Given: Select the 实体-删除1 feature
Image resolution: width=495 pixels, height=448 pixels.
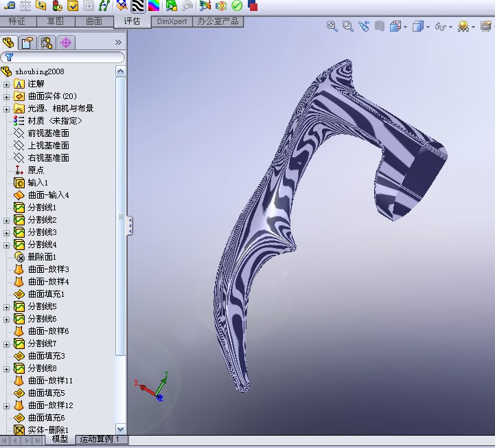Looking at the screenshot, I should point(41,430).
